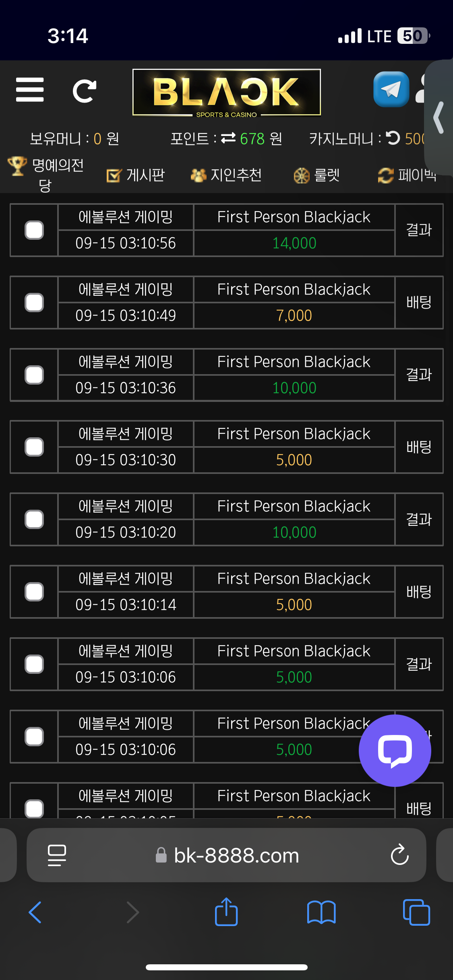Open Safari tabs overview icon
The height and width of the screenshot is (980, 453).
pos(416,912)
